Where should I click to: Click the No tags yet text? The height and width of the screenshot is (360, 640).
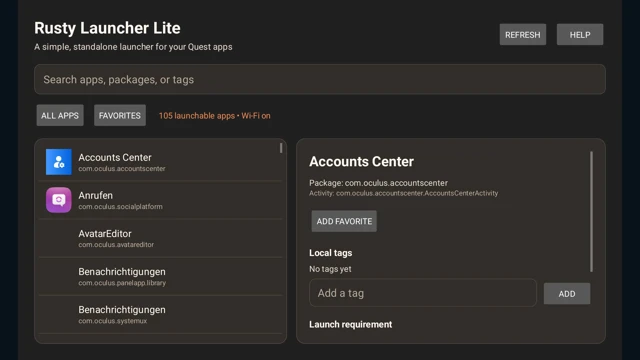330,269
